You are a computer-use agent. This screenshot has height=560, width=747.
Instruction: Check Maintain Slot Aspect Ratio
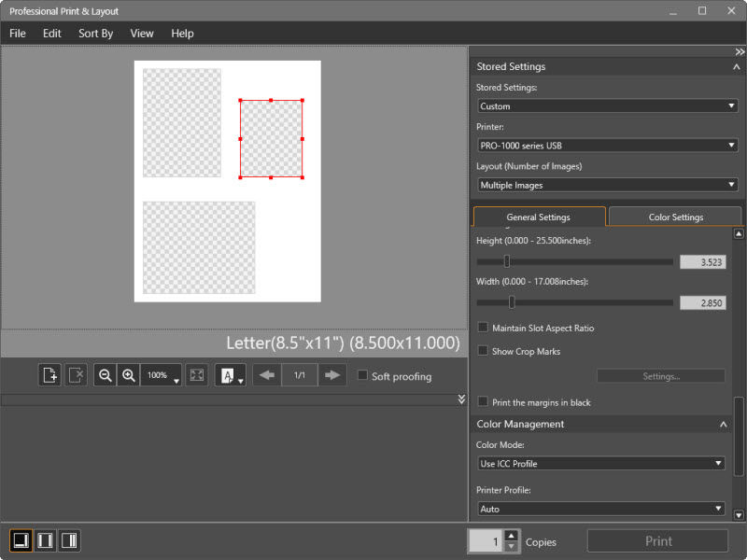tap(483, 327)
